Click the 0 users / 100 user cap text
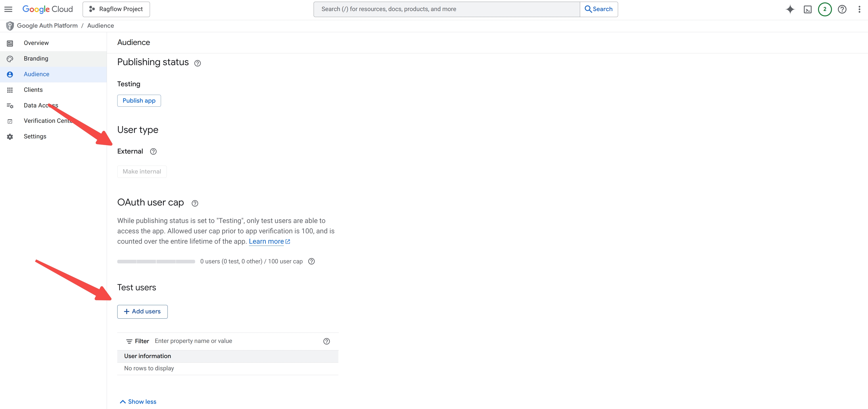868x409 pixels. [x=251, y=261]
